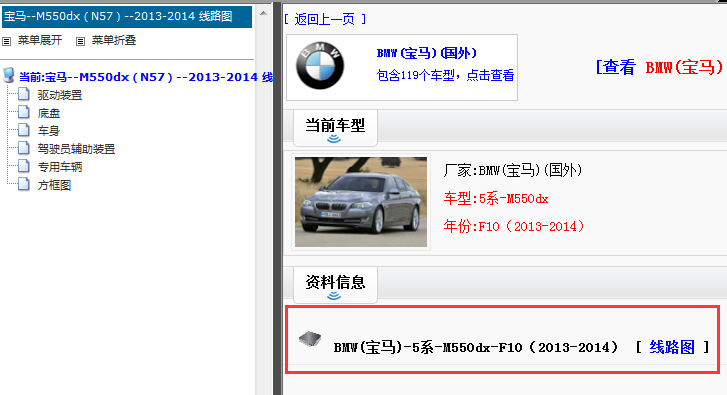727x395 pixels.
Task: Click the 年份:F10（2013-2014） text
Action: [x=514, y=226]
